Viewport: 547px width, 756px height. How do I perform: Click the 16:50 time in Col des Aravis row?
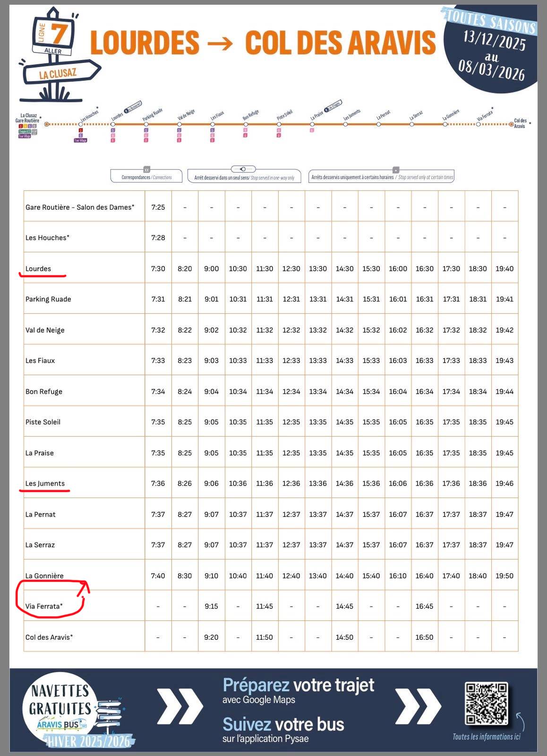coord(424,637)
